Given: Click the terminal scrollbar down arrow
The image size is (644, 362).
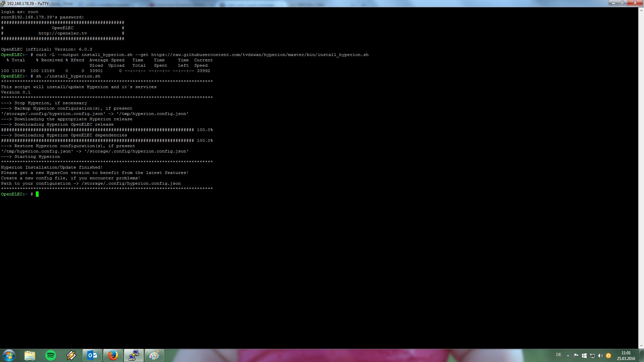Looking at the screenshot, I should coord(641,346).
